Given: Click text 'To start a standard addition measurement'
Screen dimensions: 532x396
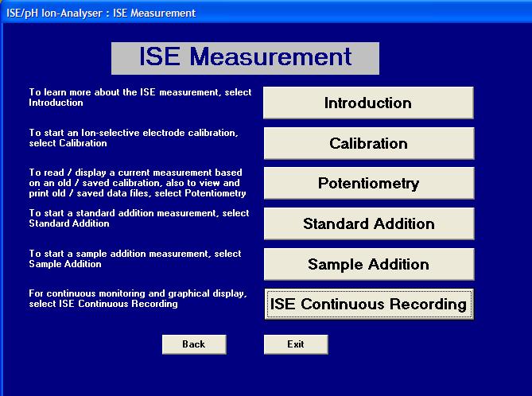Looking at the screenshot, I should (122, 213).
